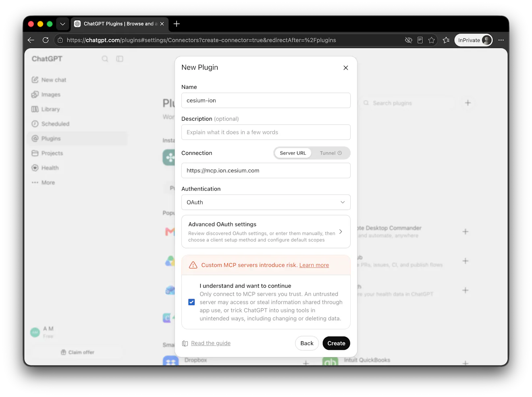Image resolution: width=532 pixels, height=397 pixels.
Task: Add this page to favorites
Action: (x=432, y=40)
